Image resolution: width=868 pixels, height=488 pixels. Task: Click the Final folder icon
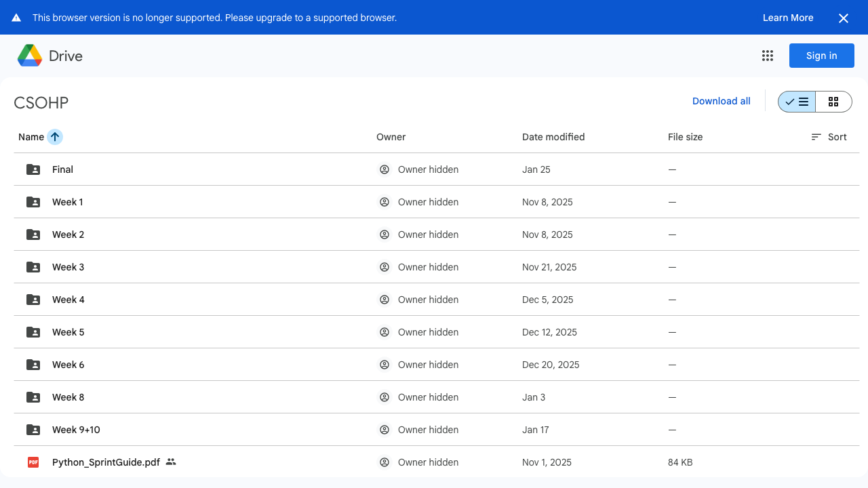(x=33, y=169)
